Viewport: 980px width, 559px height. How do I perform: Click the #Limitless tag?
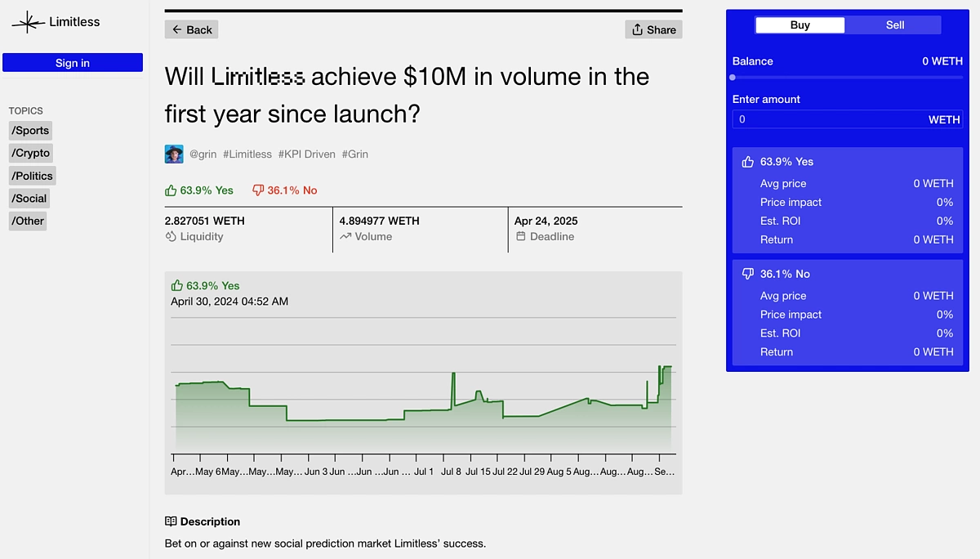point(247,154)
